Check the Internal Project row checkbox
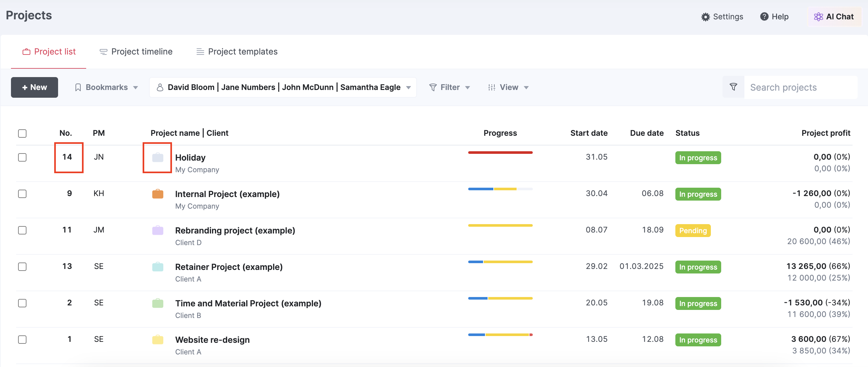 22,193
